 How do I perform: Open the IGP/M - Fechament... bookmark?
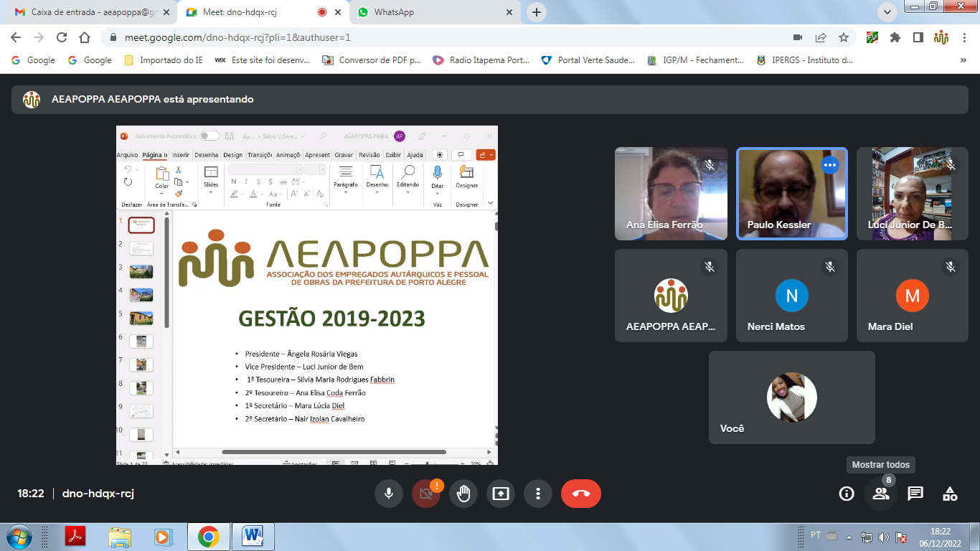[x=695, y=60]
